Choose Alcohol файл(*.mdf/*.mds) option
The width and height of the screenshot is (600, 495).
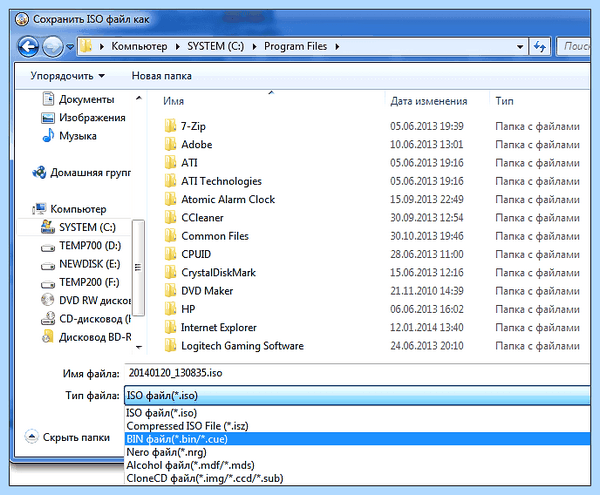point(357,465)
